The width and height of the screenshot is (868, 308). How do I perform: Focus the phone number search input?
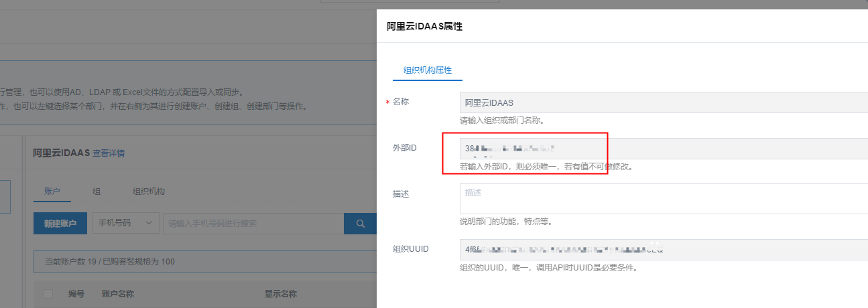(253, 224)
